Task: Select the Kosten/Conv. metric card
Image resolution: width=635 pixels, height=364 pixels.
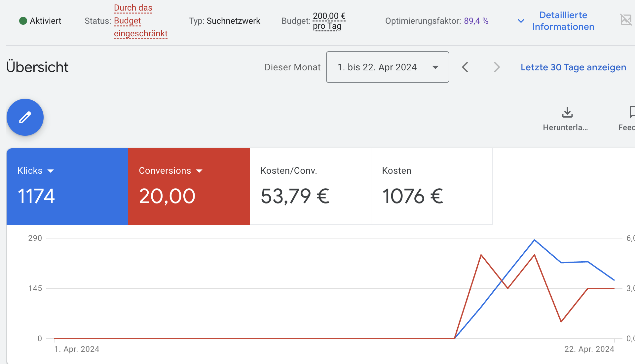Action: (310, 187)
